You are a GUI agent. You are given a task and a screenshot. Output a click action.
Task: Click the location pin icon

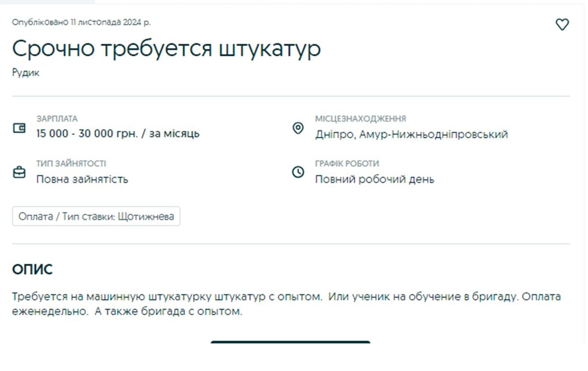tap(298, 128)
